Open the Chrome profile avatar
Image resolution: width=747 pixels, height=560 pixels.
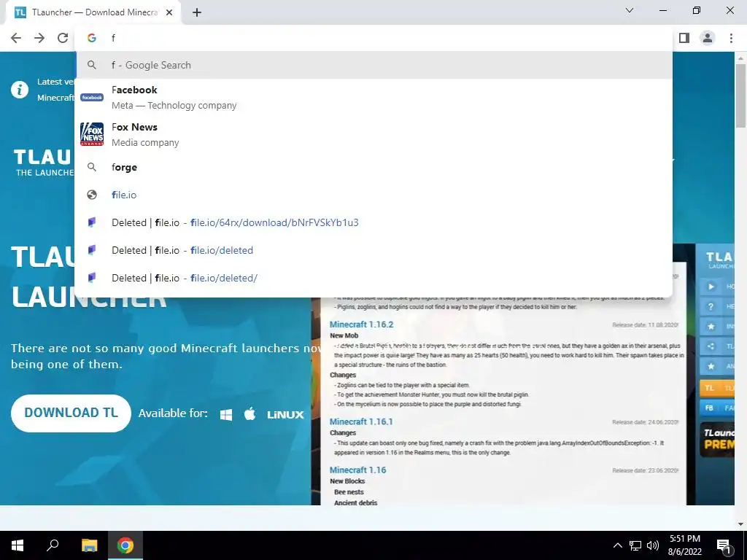tap(708, 38)
